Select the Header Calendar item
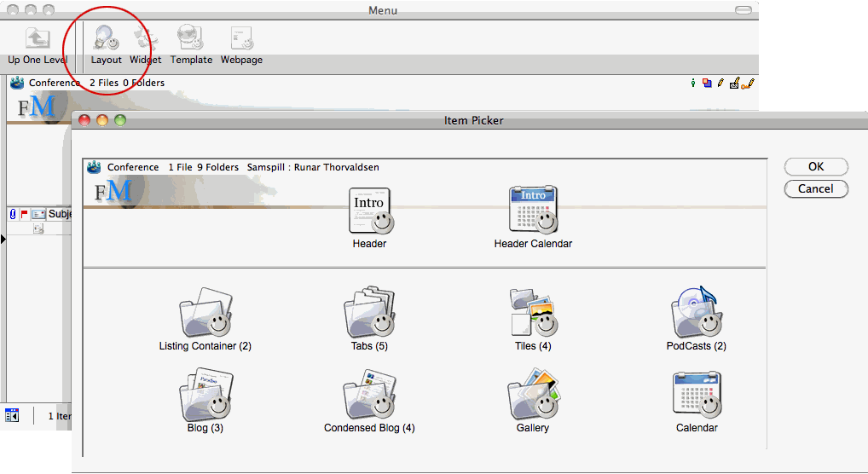This screenshot has height=474, width=868. [533, 211]
